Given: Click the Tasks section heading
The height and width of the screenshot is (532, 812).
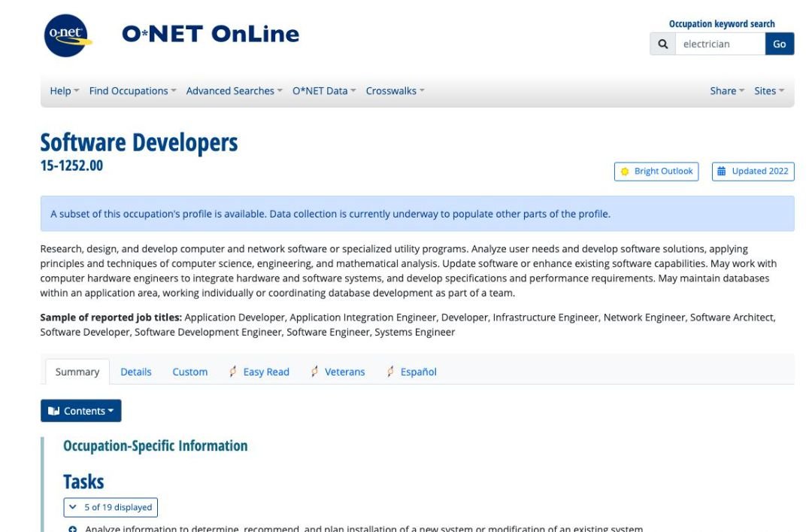Looking at the screenshot, I should (x=83, y=482).
